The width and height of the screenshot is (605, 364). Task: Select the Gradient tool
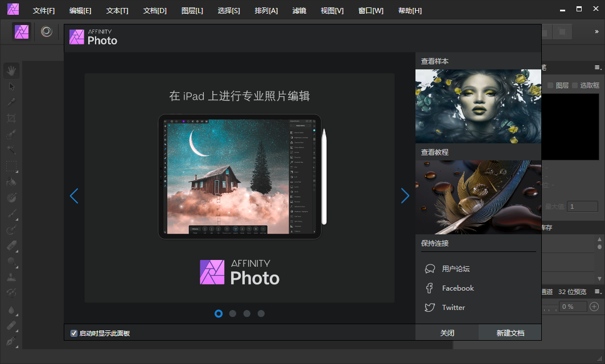(x=11, y=198)
